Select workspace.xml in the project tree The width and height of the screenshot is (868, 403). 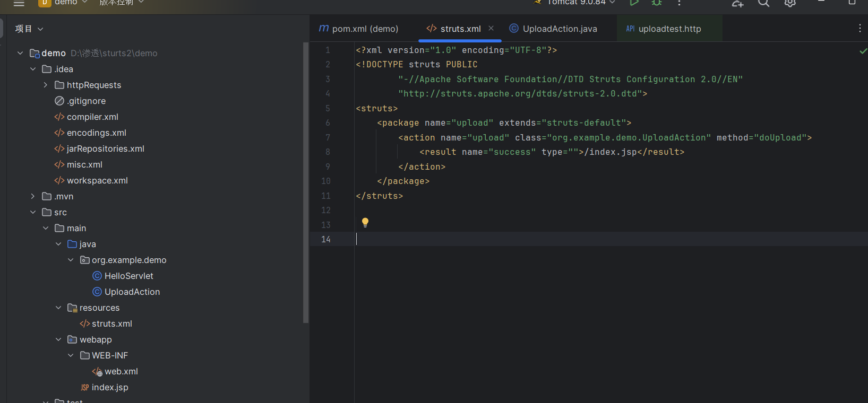(x=97, y=180)
